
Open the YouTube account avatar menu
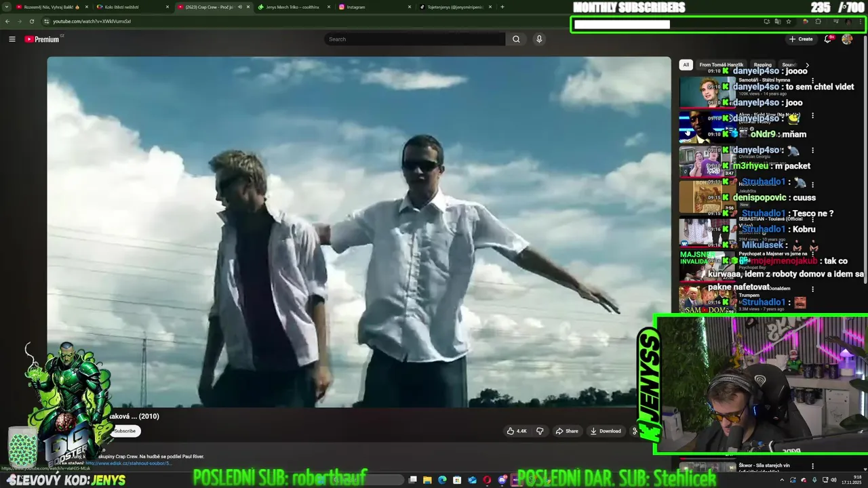[847, 39]
